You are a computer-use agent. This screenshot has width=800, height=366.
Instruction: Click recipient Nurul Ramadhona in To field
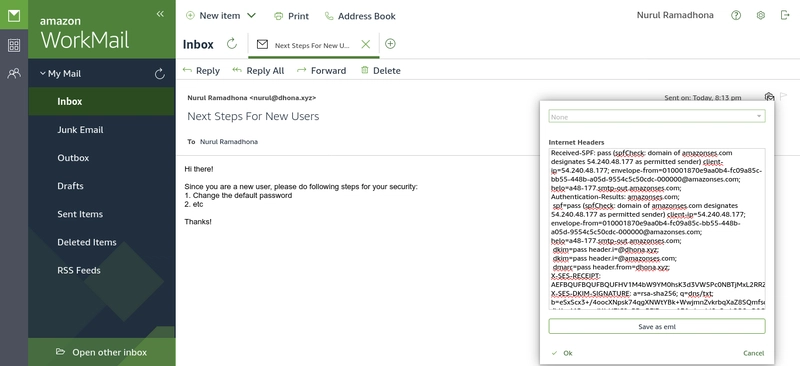click(229, 141)
